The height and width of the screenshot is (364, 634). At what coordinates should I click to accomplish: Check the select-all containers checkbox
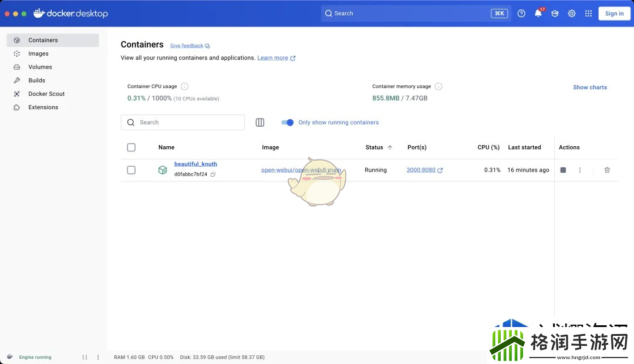[131, 147]
